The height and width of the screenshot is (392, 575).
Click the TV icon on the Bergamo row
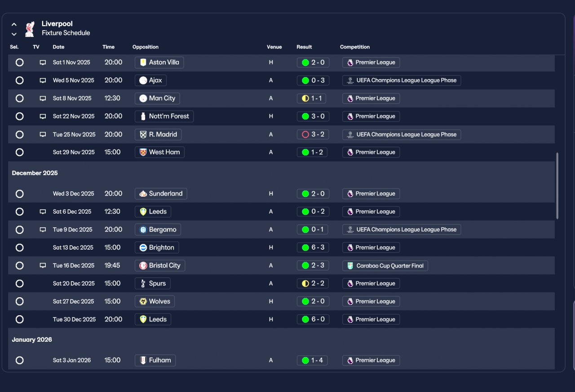point(43,230)
